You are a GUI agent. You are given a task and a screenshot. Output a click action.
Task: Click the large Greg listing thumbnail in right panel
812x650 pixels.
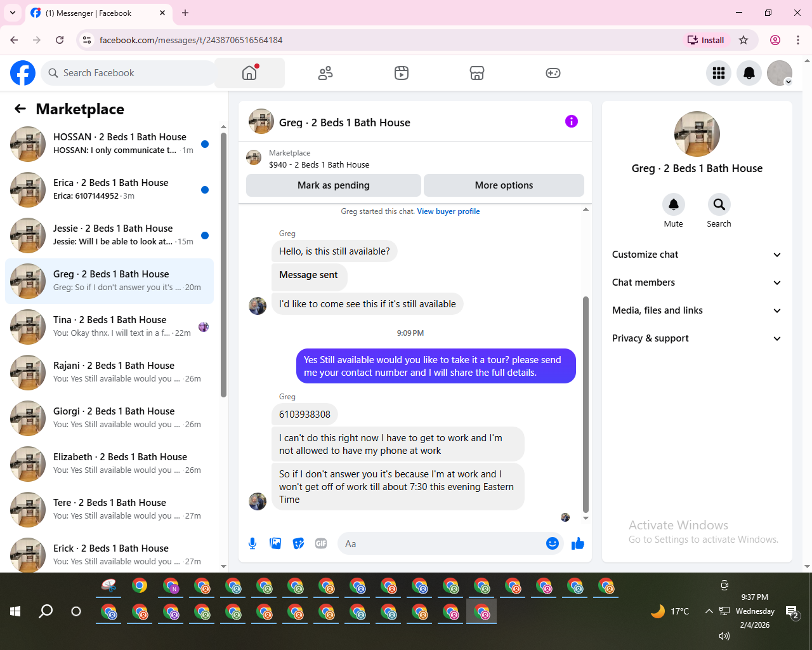coord(697,134)
